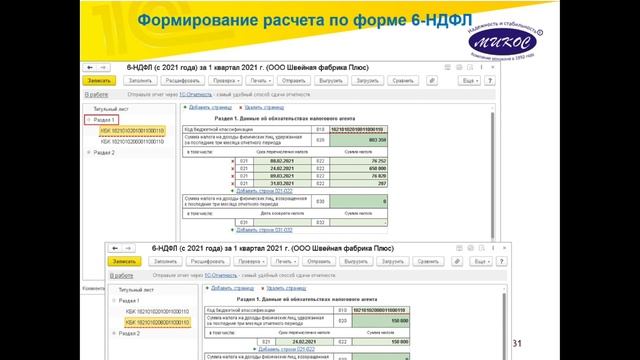Follow 1С-Отчетность link in back window
640x360 pixels.
pos(196,94)
